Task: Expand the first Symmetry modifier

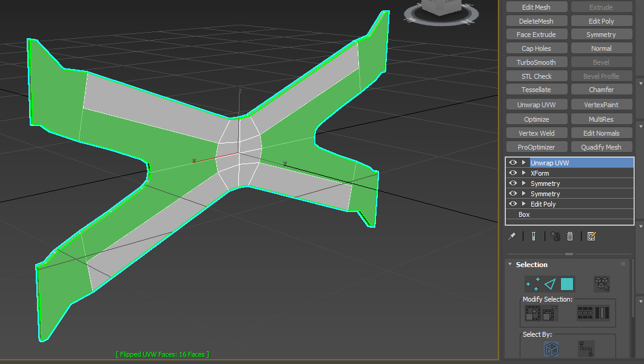Action: pyautogui.click(x=522, y=183)
